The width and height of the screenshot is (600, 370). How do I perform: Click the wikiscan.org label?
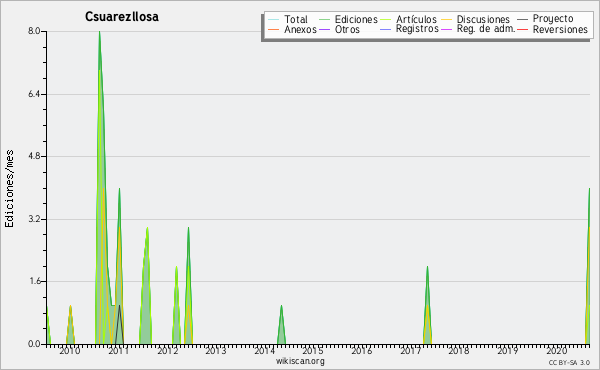[x=300, y=360]
